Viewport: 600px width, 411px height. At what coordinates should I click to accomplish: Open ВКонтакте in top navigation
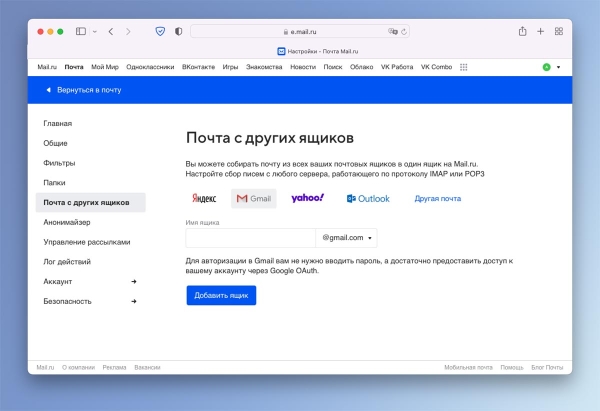[x=198, y=67]
